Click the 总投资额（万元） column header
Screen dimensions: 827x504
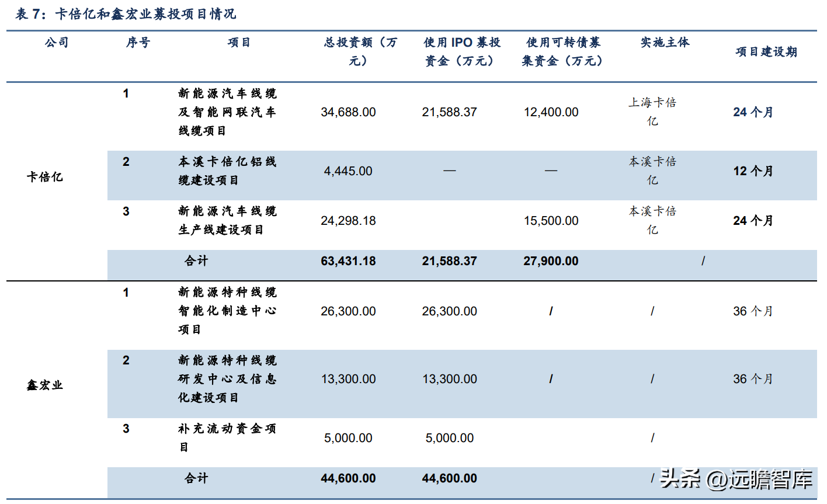(360, 51)
